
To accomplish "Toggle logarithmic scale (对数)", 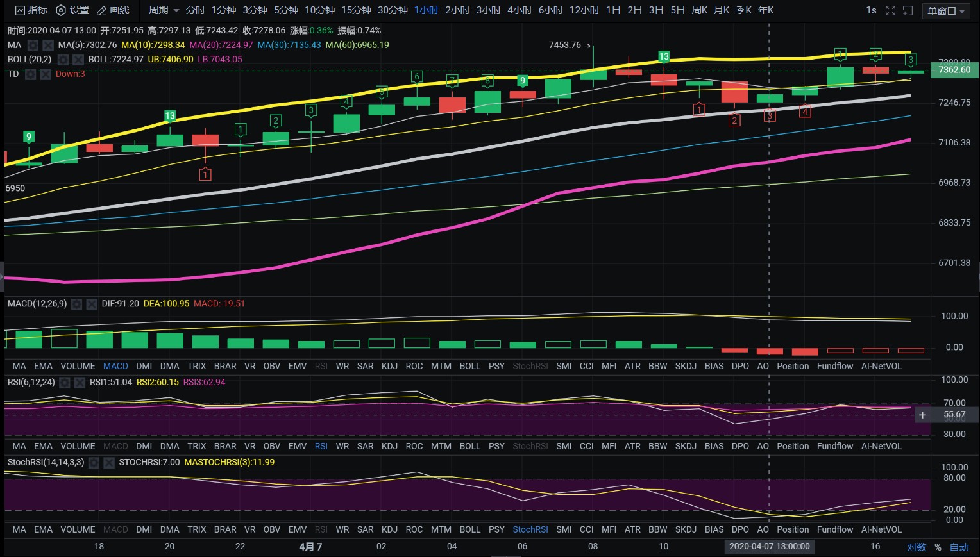I will point(917,547).
